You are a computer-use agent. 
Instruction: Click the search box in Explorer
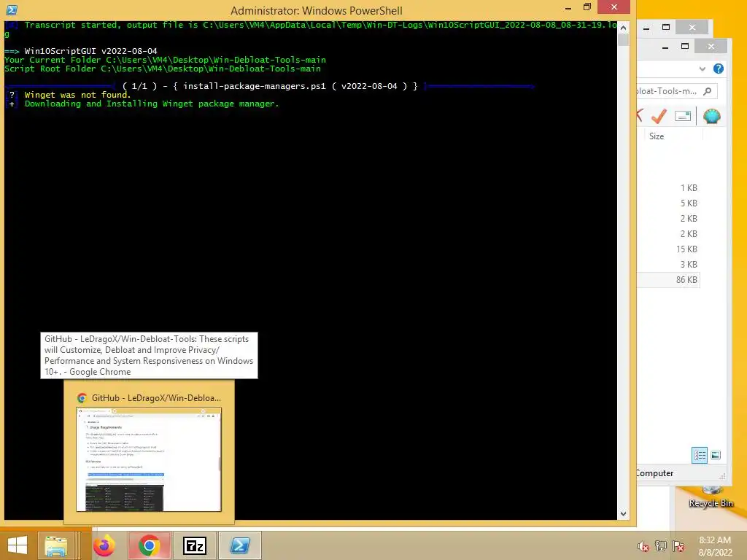point(677,91)
